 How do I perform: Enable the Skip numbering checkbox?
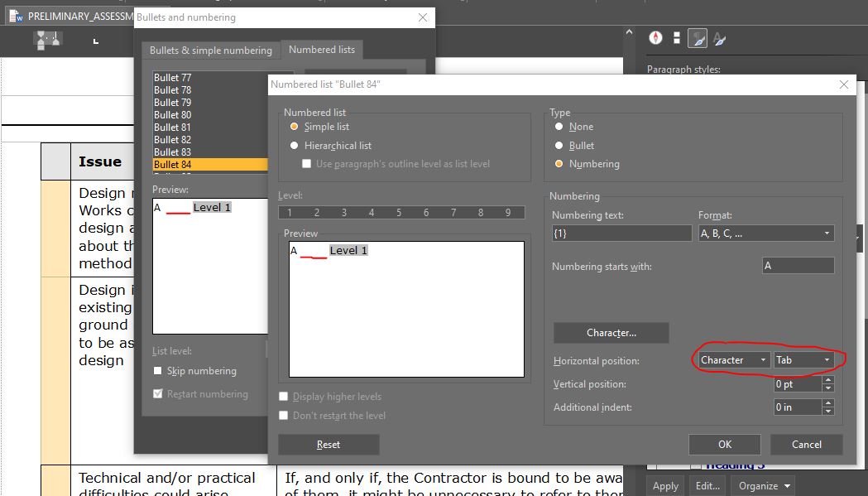158,371
